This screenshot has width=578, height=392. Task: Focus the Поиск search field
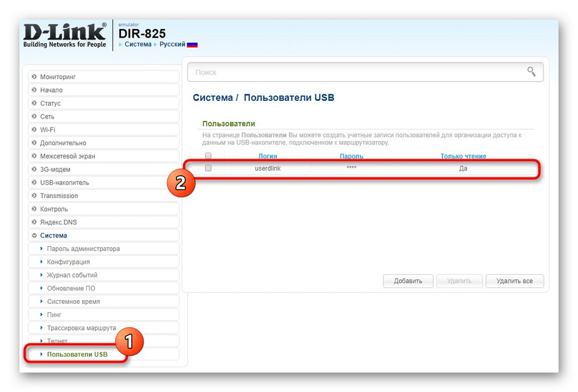[365, 72]
